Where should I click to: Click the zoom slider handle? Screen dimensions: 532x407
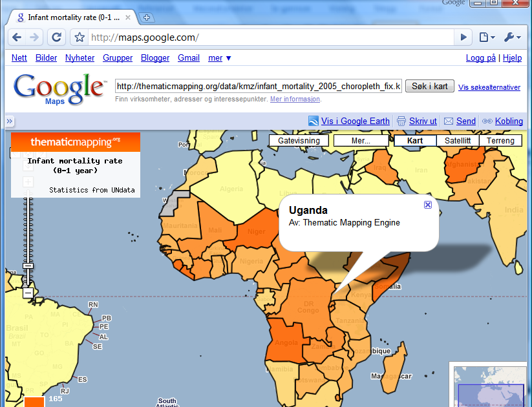pyautogui.click(x=28, y=266)
